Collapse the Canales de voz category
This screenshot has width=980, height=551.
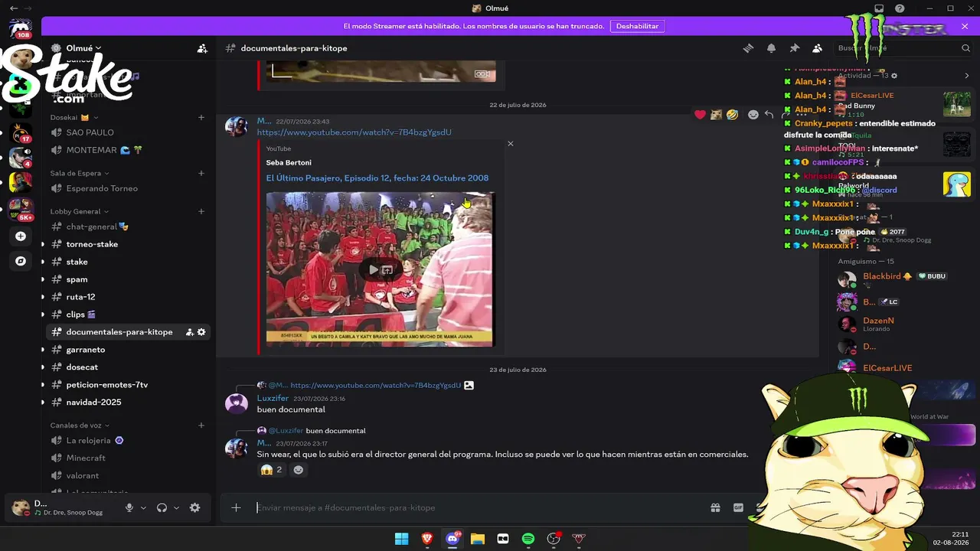80,425
